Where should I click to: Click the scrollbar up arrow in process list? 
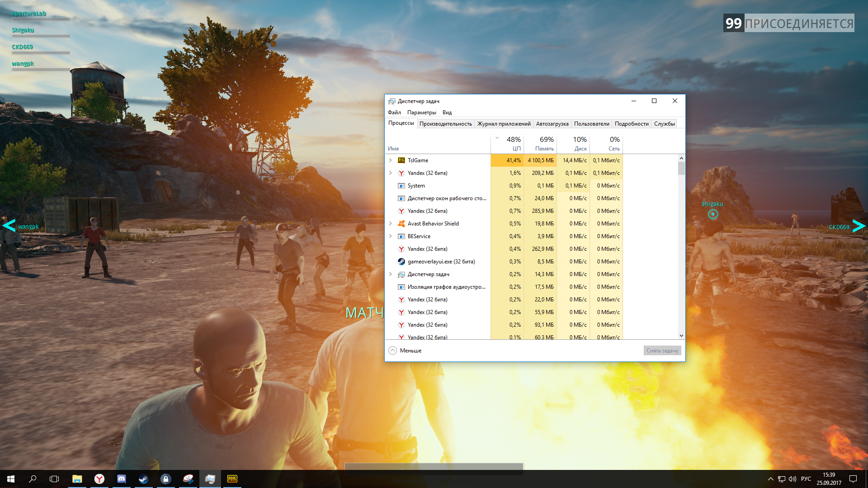pyautogui.click(x=681, y=158)
